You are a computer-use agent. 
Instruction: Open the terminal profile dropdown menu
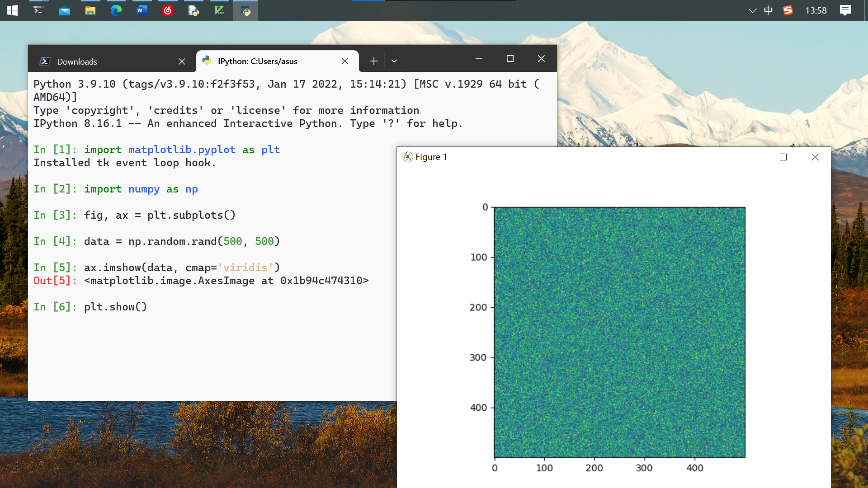point(394,61)
